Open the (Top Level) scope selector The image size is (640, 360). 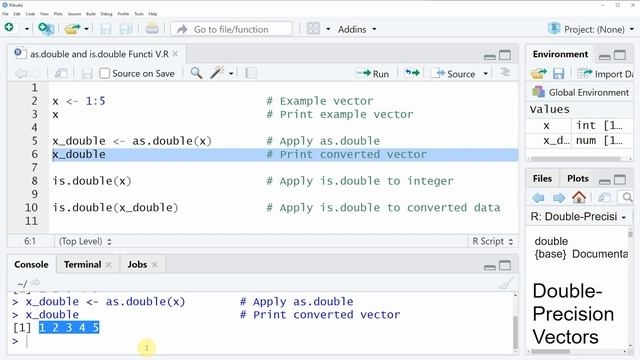click(x=85, y=241)
